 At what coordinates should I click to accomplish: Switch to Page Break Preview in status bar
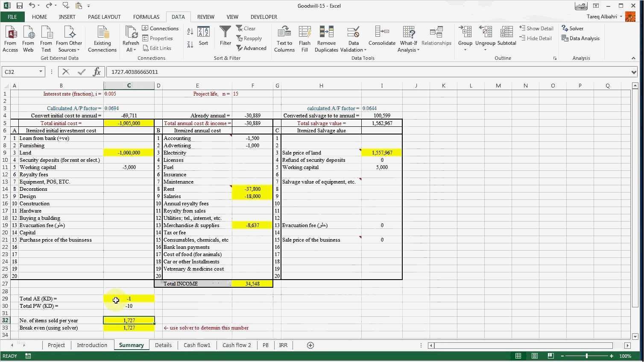(x=551, y=356)
